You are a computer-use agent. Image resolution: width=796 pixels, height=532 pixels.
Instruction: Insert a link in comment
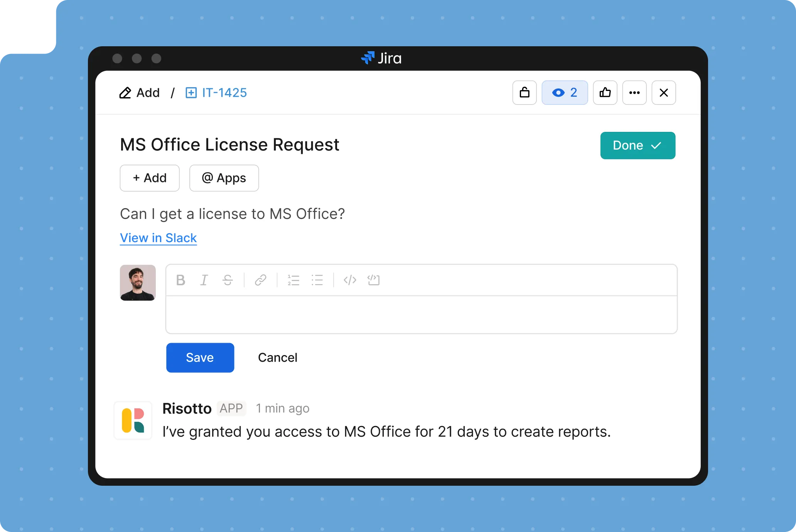[x=261, y=280]
